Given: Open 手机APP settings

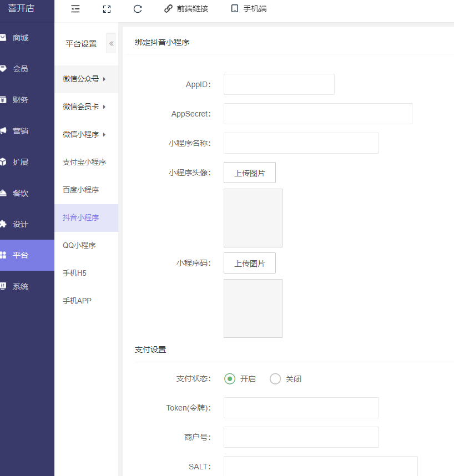Looking at the screenshot, I should [x=86, y=301].
